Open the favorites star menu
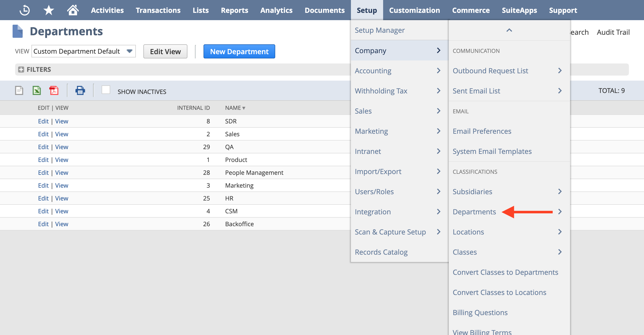The image size is (644, 335). (x=48, y=10)
